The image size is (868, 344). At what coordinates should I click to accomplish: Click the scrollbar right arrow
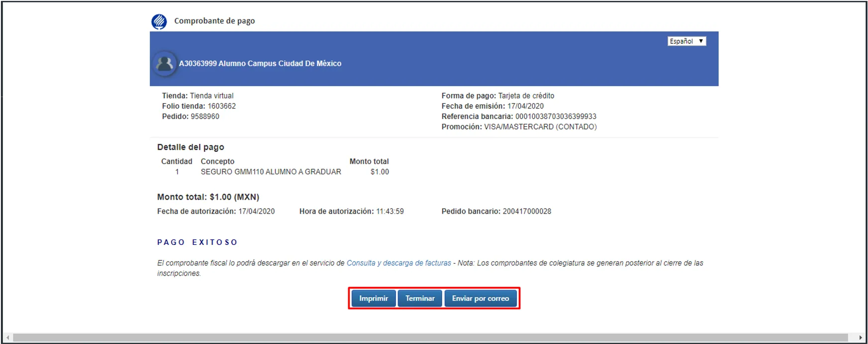click(861, 338)
